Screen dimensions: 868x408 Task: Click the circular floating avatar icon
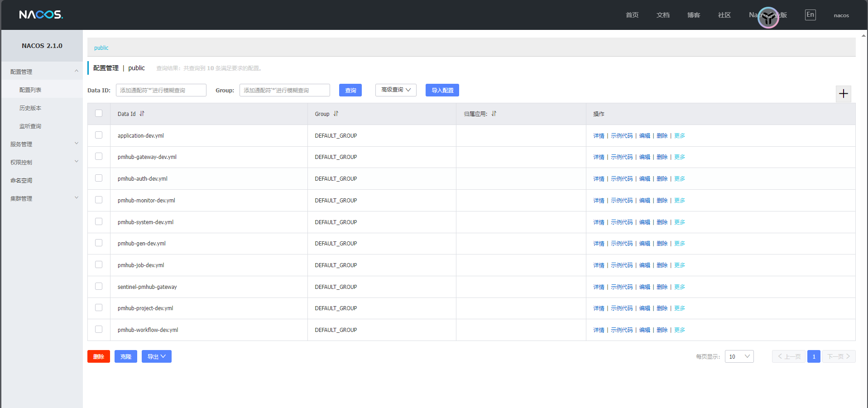pyautogui.click(x=768, y=18)
